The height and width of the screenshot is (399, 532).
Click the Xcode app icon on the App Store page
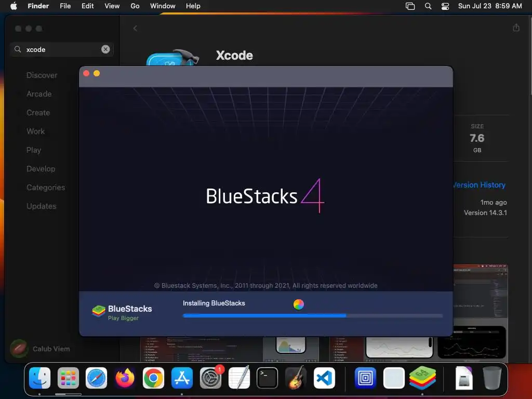point(172,57)
